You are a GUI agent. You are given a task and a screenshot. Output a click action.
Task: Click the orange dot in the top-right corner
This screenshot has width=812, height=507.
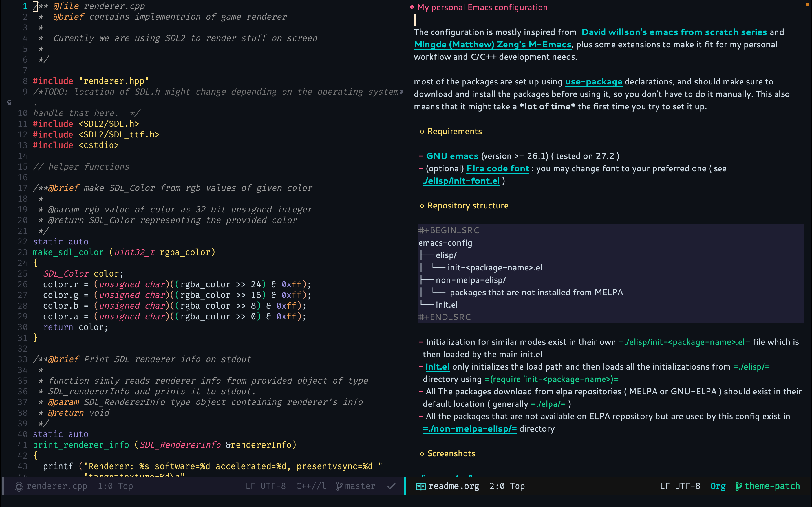[x=807, y=4]
